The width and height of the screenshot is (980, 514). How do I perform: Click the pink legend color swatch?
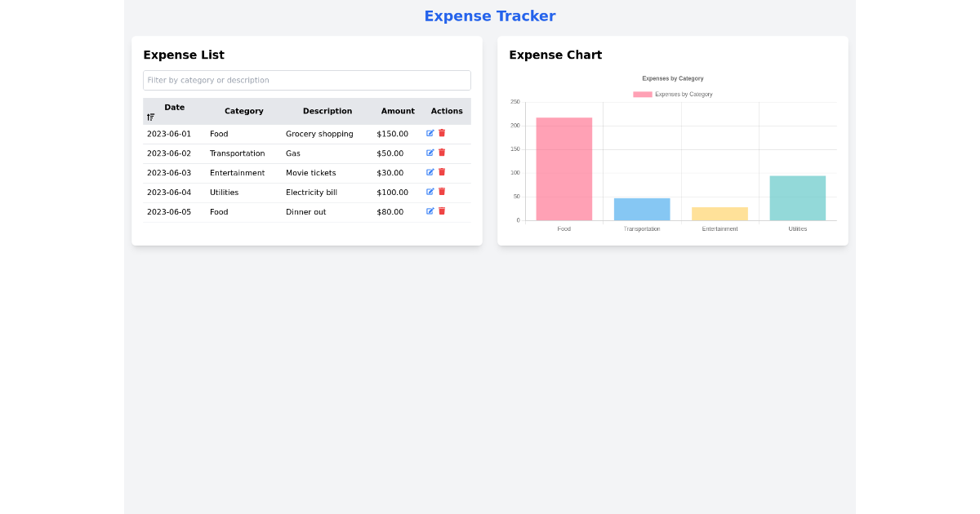[642, 94]
